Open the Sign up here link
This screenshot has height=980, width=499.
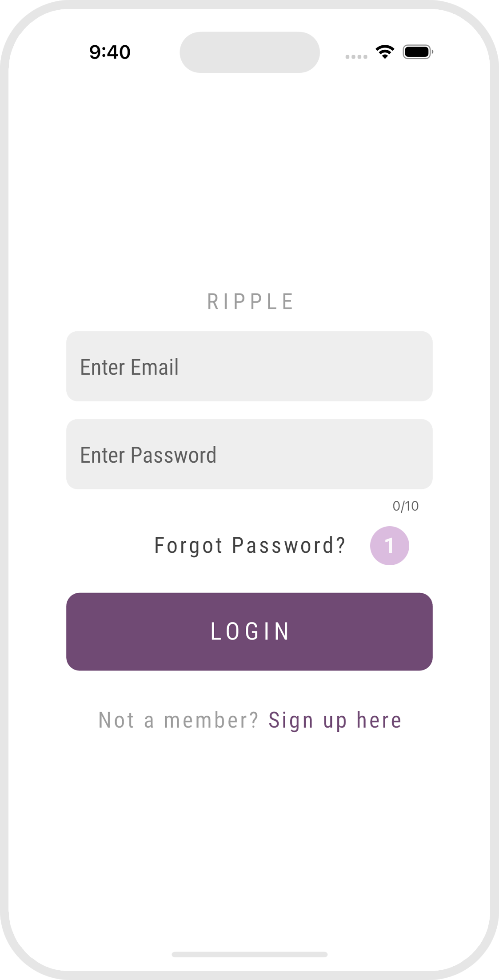pos(335,720)
